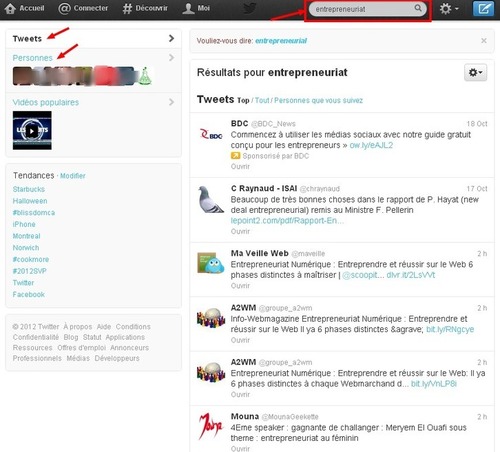Open the dlvr.it/2LsVVt link

pyautogui.click(x=411, y=275)
